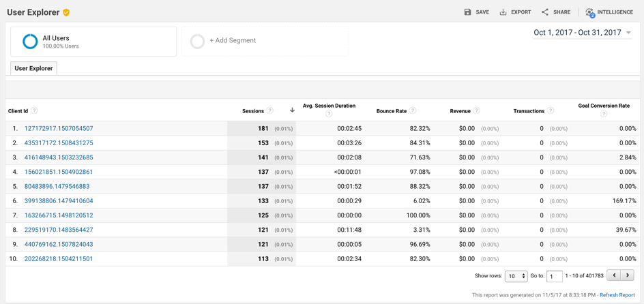
Task: Click the yellow verified shield badge
Action: [x=66, y=13]
